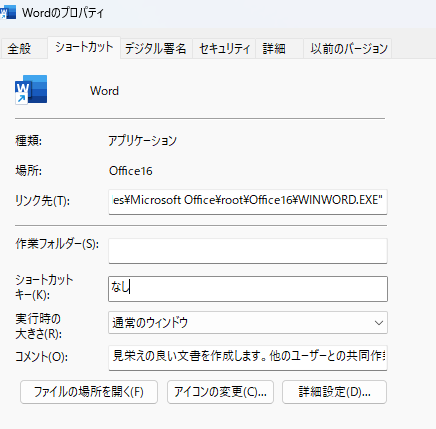436x429 pixels.
Task: Click the 作業フォルダー(S) label
Action: [x=57, y=244]
